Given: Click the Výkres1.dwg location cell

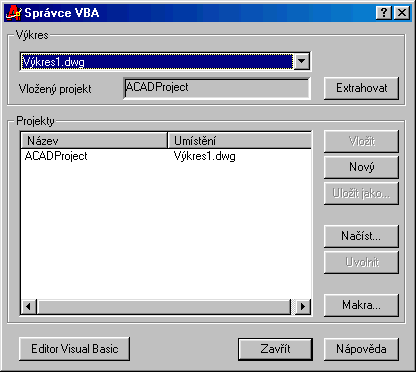Looking at the screenshot, I should point(205,156).
